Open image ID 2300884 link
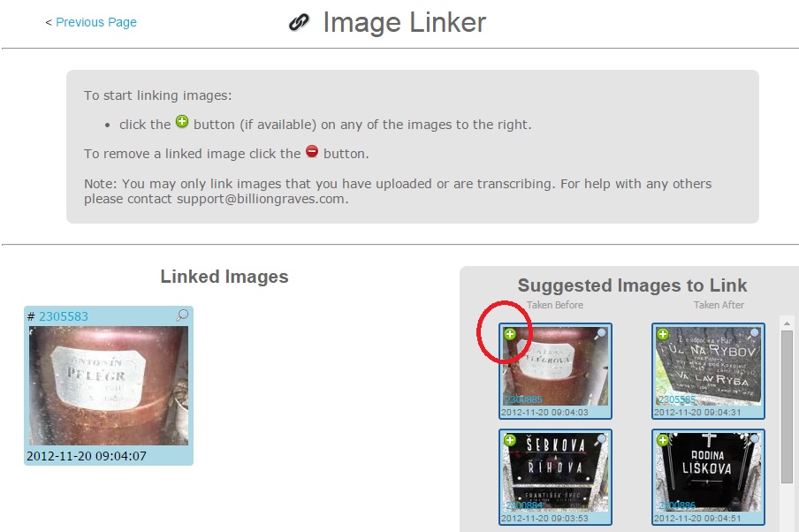The height and width of the screenshot is (532, 799). pos(523,505)
